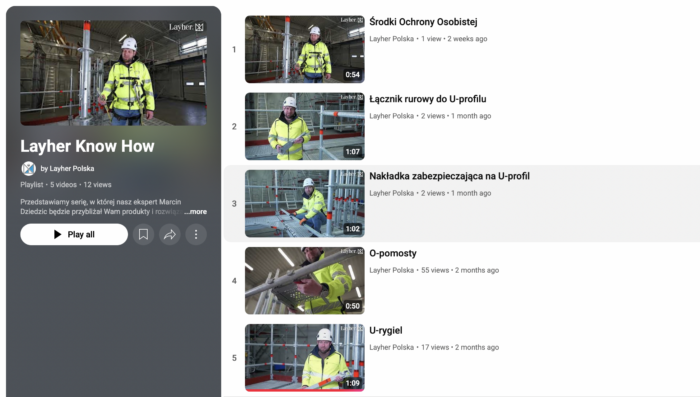Open the Środki Ochrony Osobistej video thumbnail

pyautogui.click(x=304, y=49)
